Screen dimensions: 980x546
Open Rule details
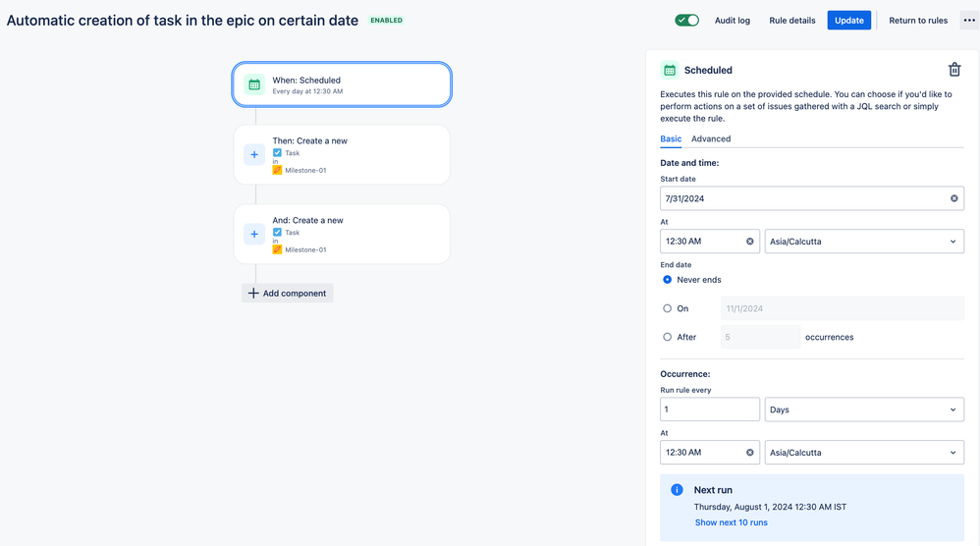tap(791, 20)
